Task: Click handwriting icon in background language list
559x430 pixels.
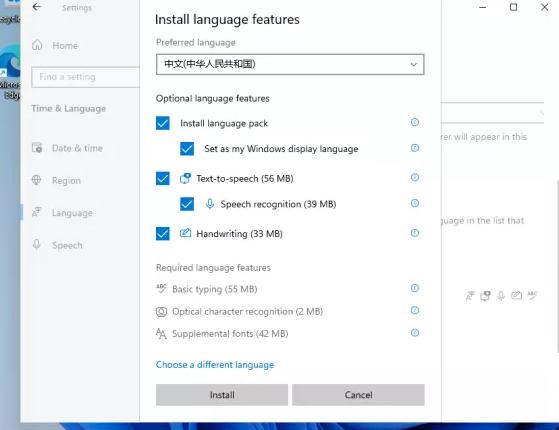Action: [516, 295]
